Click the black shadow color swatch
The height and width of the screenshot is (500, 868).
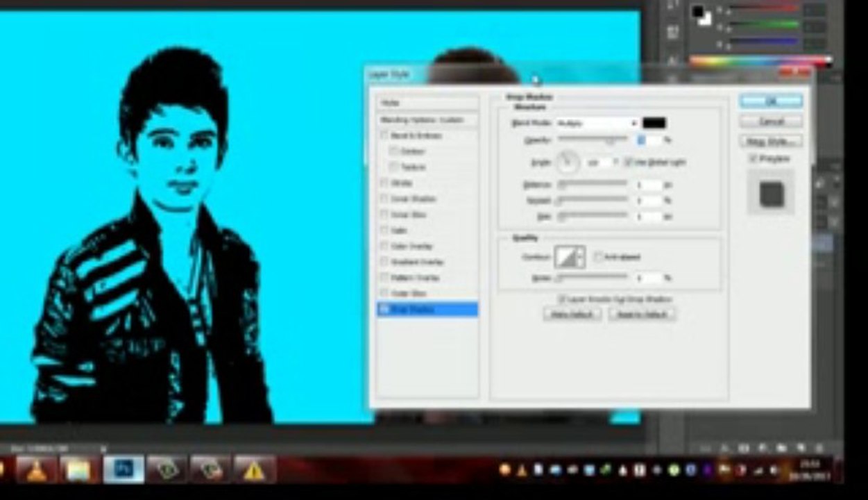pos(654,123)
